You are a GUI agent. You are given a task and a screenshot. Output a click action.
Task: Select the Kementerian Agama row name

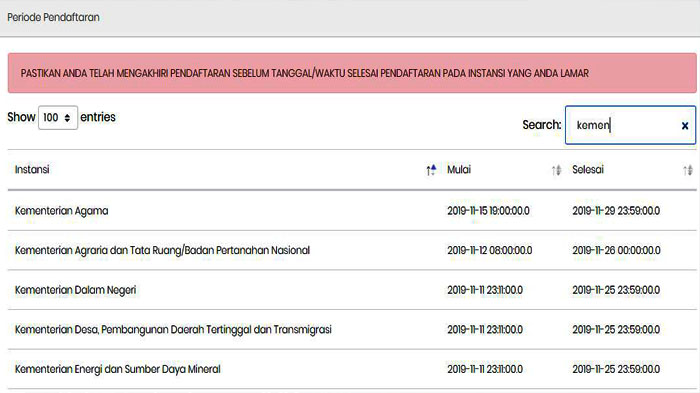point(62,211)
